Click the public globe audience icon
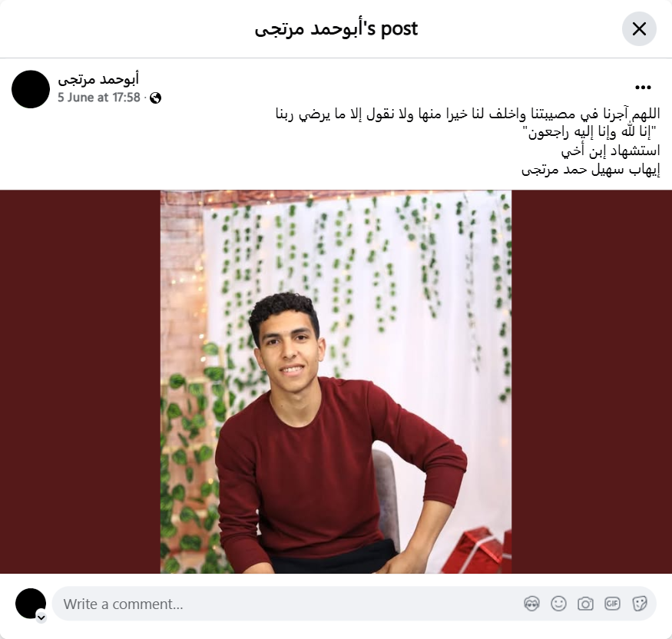This screenshot has width=672, height=639. click(x=156, y=98)
